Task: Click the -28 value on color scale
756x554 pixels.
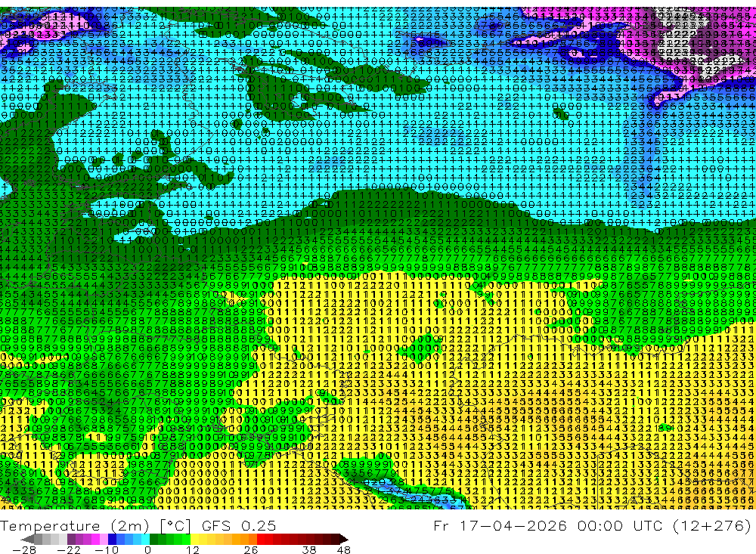Action: [24, 549]
